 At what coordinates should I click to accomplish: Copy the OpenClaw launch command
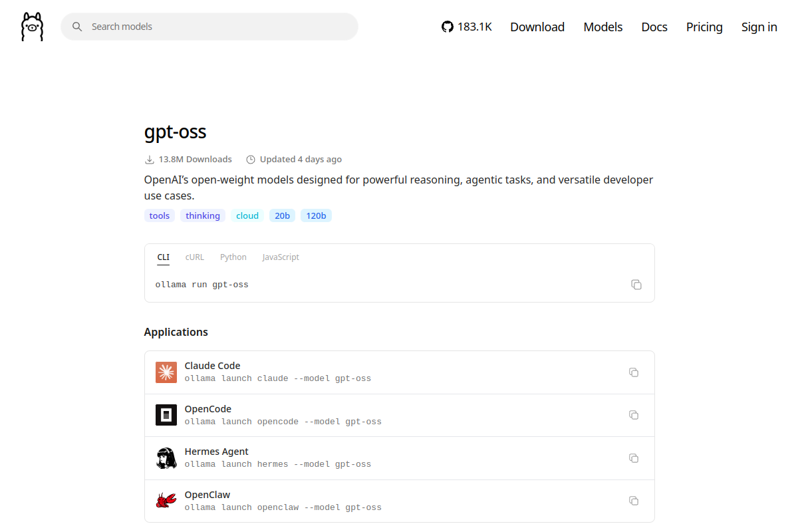(634, 501)
